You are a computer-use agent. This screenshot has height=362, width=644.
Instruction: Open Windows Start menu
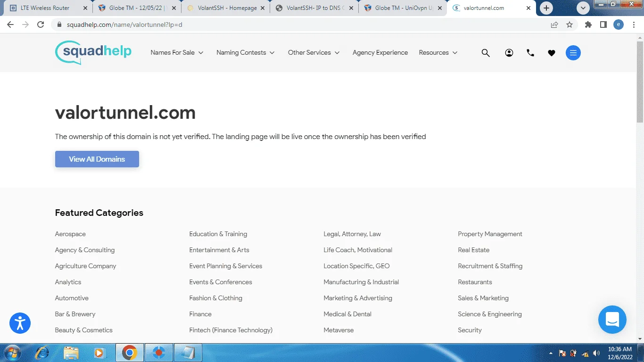tap(12, 353)
